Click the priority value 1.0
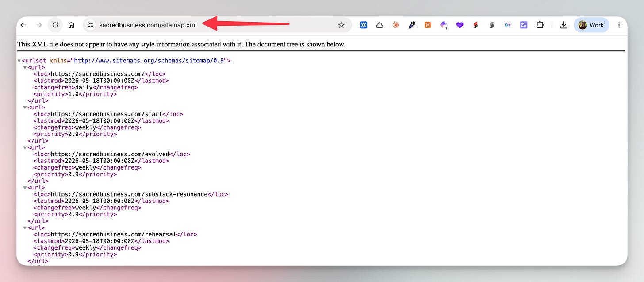644x282 pixels. pyautogui.click(x=73, y=94)
